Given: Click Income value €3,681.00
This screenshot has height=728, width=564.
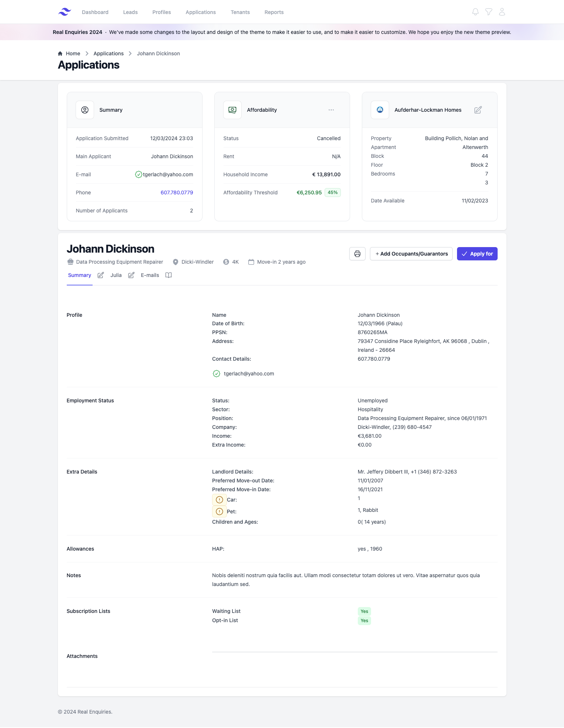Looking at the screenshot, I should point(370,436).
